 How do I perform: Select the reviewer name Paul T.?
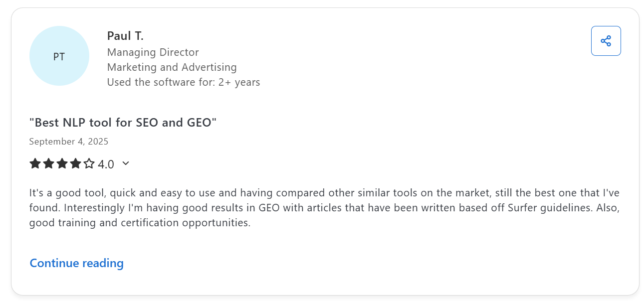click(x=125, y=35)
